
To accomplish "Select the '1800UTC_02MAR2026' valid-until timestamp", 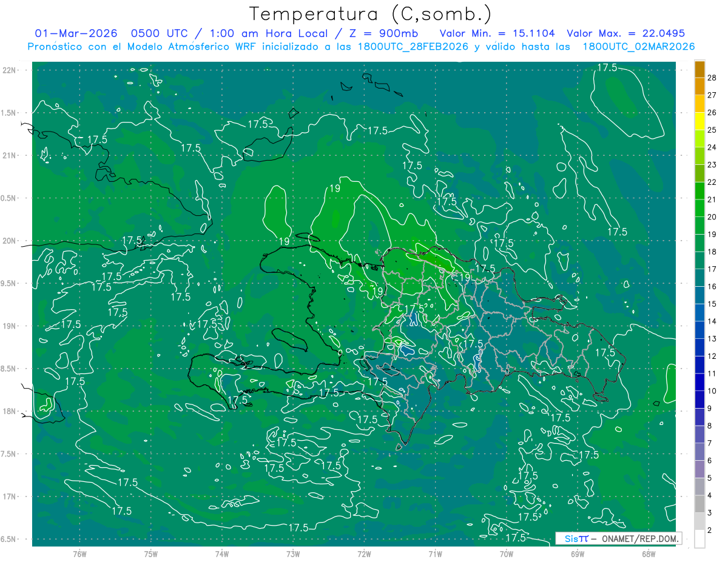I will [639, 47].
